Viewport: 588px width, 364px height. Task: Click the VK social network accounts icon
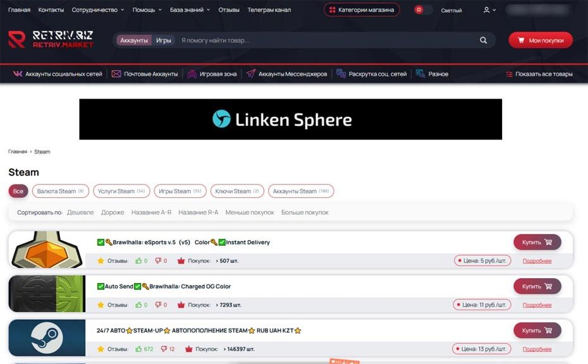point(18,74)
